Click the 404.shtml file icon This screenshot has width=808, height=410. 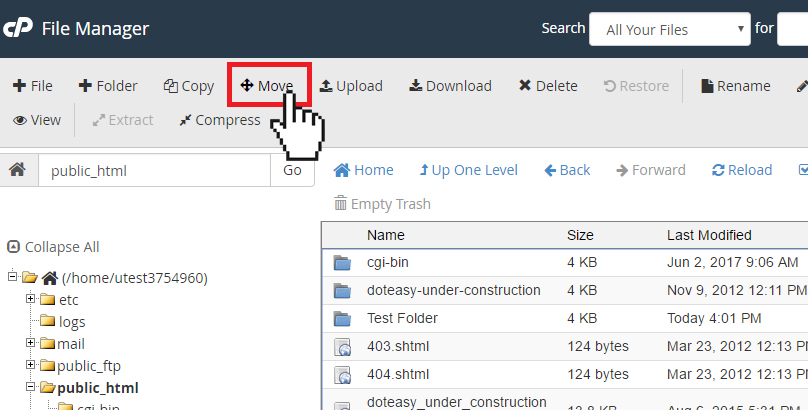(x=342, y=375)
